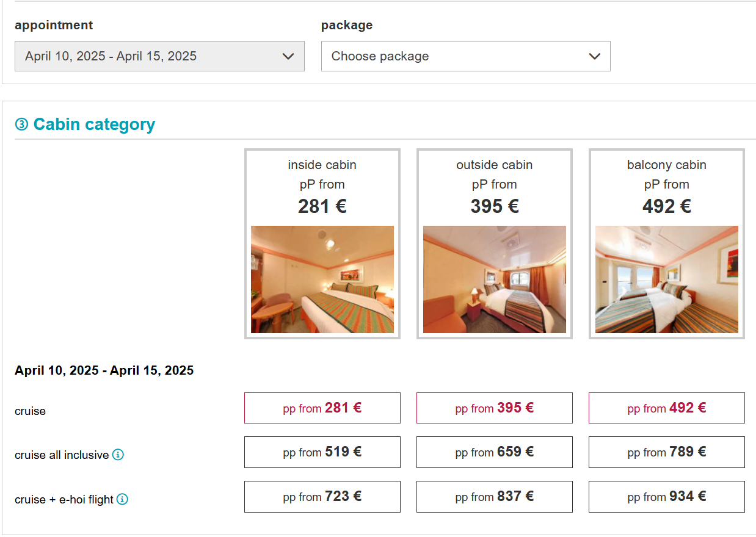Image resolution: width=756 pixels, height=537 pixels.
Task: Click info icon next to cruise all inclusive
Action: 118,455
